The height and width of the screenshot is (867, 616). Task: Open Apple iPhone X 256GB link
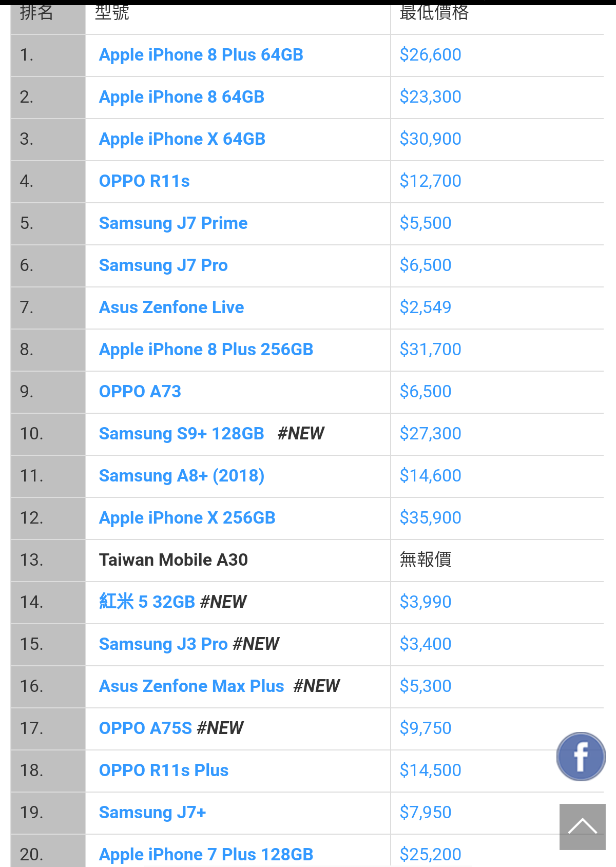[x=187, y=518]
